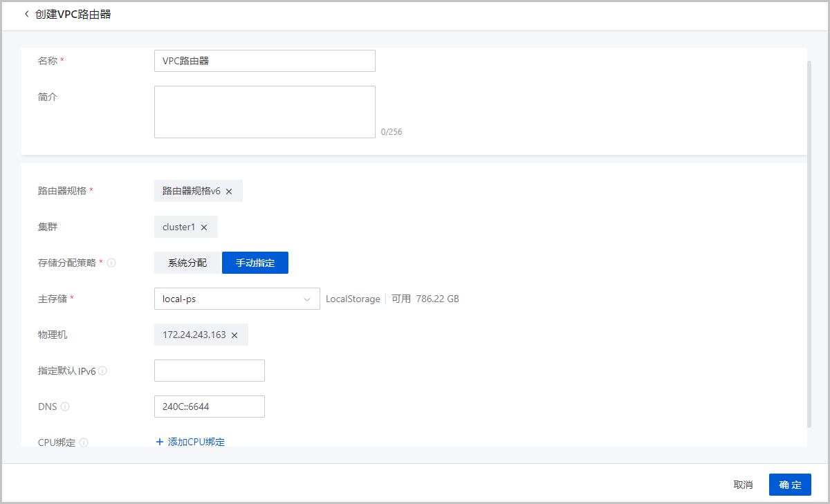
Task: Remove physical machine 172.24.243.163 via x icon
Action: [234, 335]
